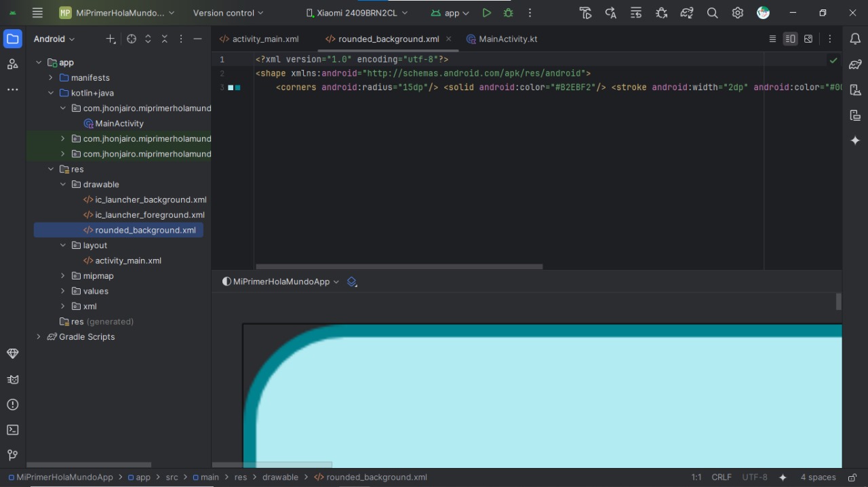The width and height of the screenshot is (868, 487).
Task: Click the teal color swatch in editor gutter
Action: [x=237, y=87]
